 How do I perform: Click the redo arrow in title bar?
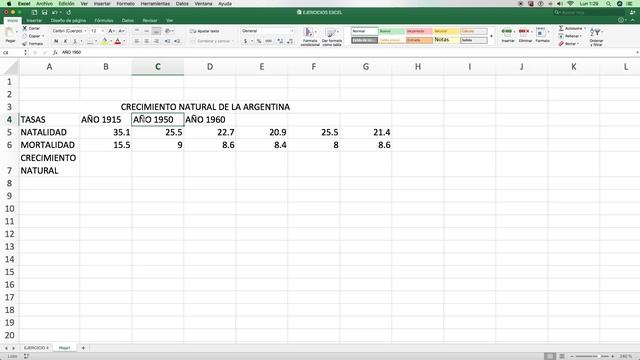point(69,12)
